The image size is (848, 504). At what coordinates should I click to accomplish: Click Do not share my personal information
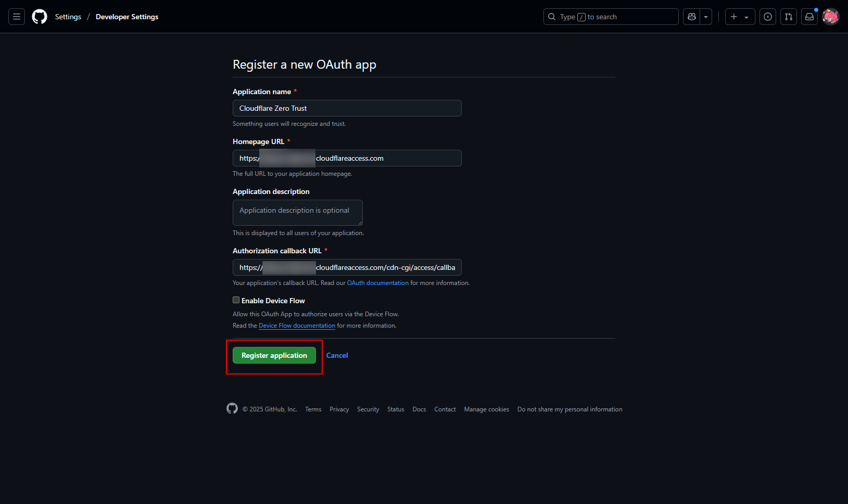click(x=570, y=409)
